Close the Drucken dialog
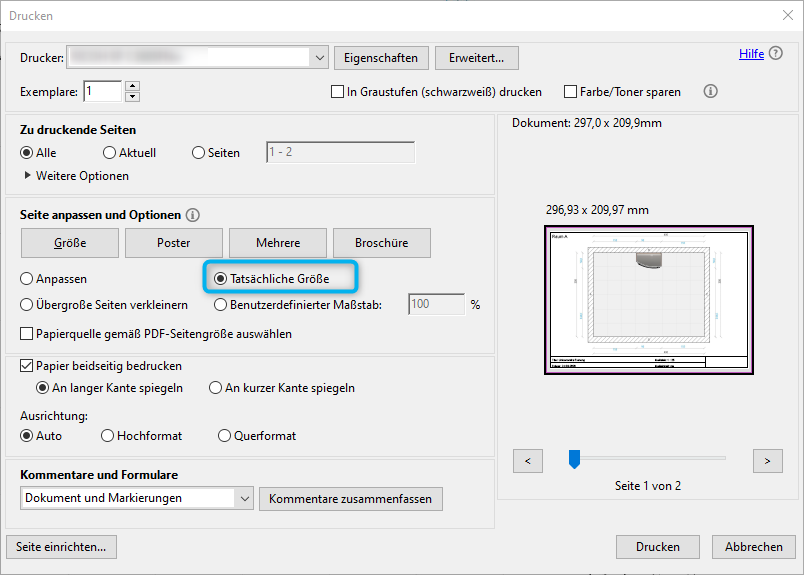804x575 pixels. click(x=788, y=15)
